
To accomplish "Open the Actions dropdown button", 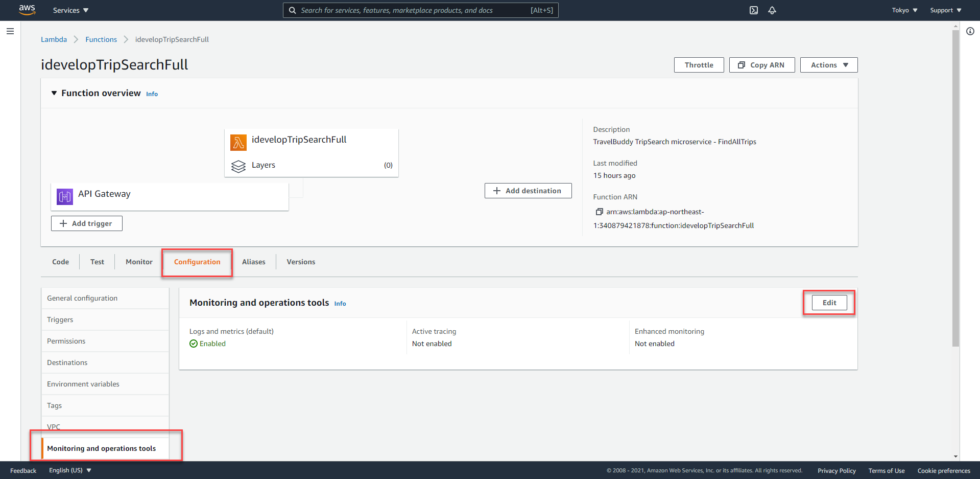I will tap(829, 65).
